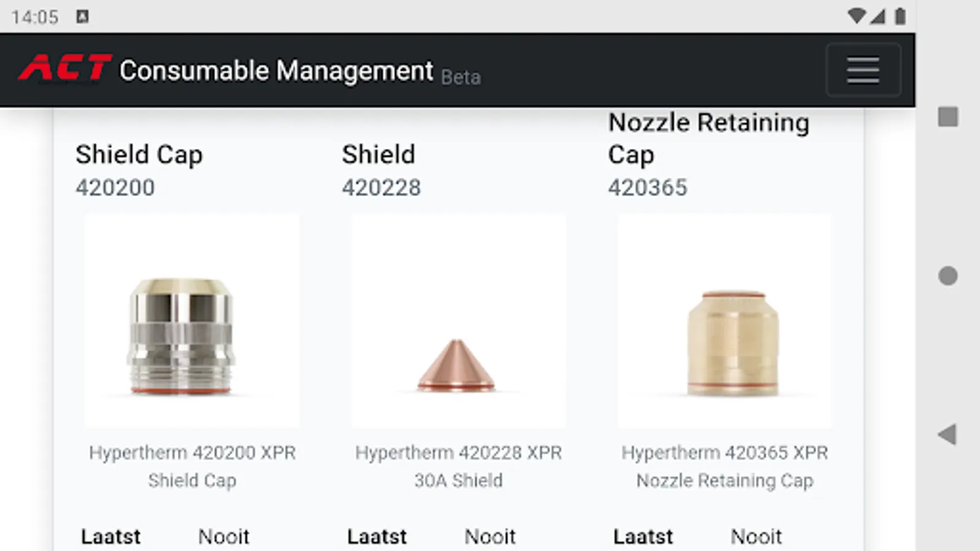Click part number 420365
Viewport: 980px width, 551px height.
(647, 187)
